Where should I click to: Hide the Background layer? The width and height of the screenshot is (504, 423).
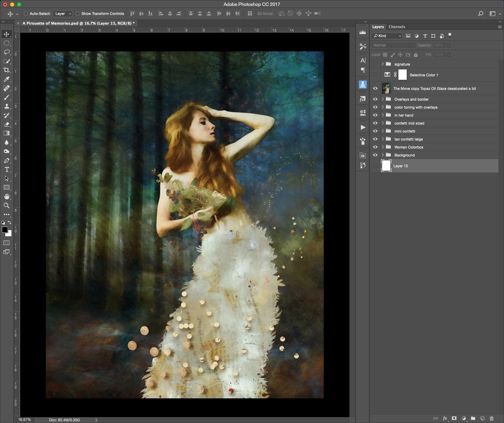(x=375, y=155)
